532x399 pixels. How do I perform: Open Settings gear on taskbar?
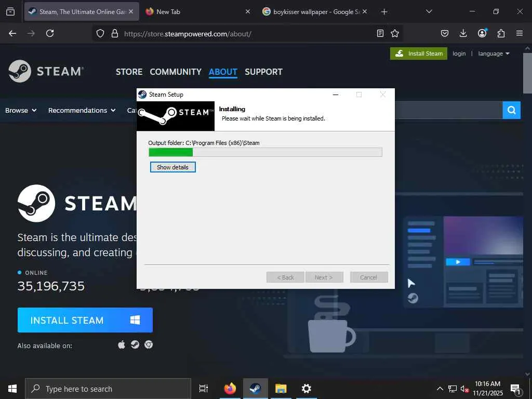pos(307,389)
